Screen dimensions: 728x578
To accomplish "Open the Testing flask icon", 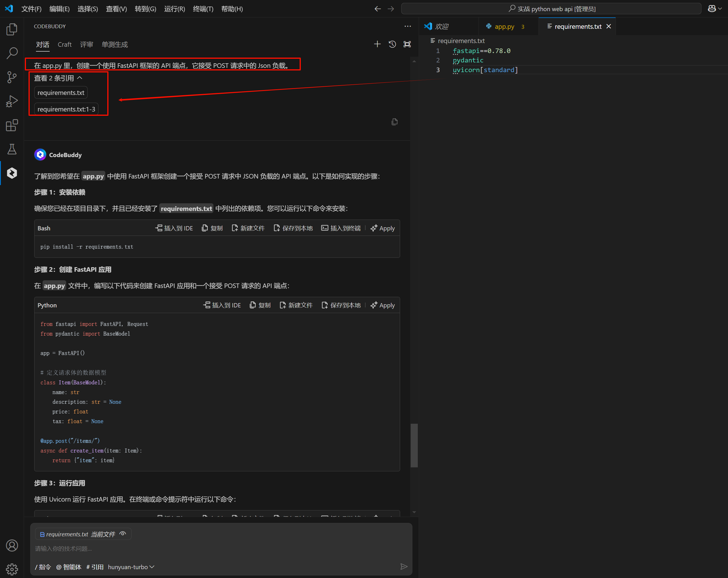I will pyautogui.click(x=12, y=149).
